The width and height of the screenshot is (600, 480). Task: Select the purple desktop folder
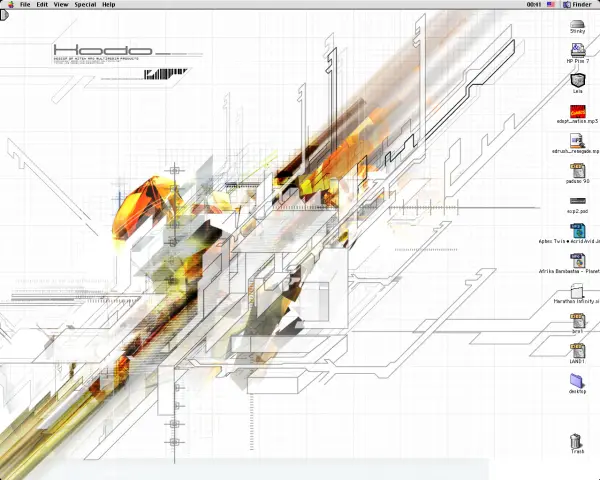tap(577, 381)
